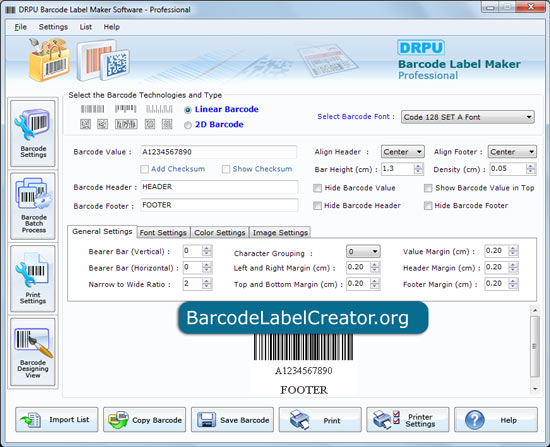Select the Linear Barcode radio button
The image size is (550, 447).
click(188, 110)
